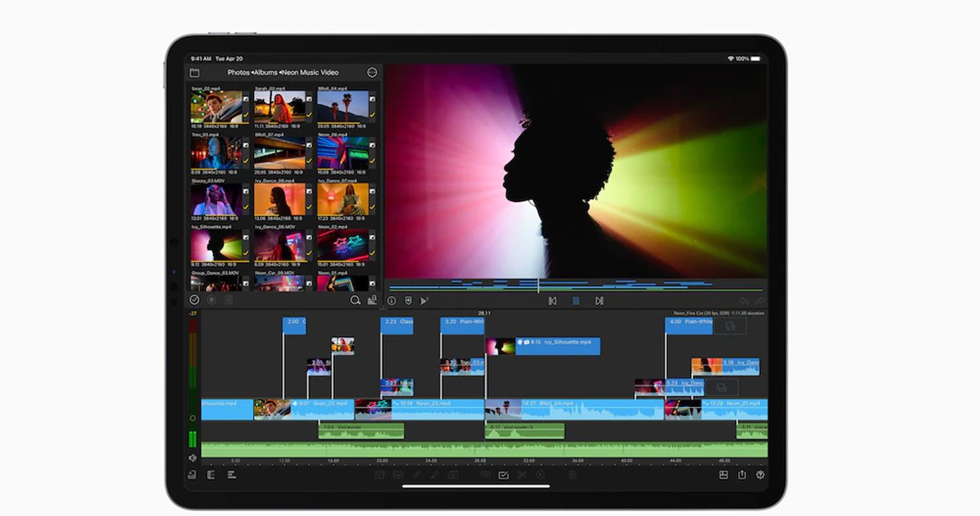Open the clip info icon below preview

click(x=391, y=301)
